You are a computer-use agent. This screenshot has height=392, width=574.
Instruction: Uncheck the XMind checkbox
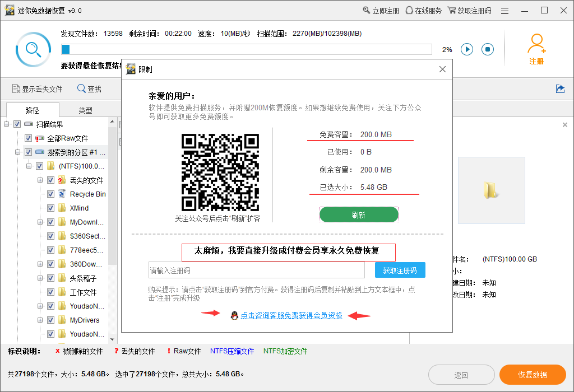(x=51, y=208)
